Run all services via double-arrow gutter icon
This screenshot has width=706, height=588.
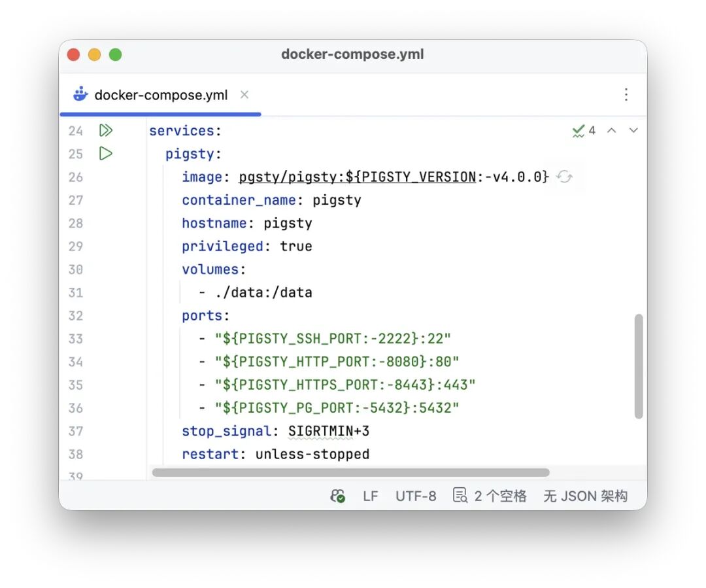(x=106, y=131)
